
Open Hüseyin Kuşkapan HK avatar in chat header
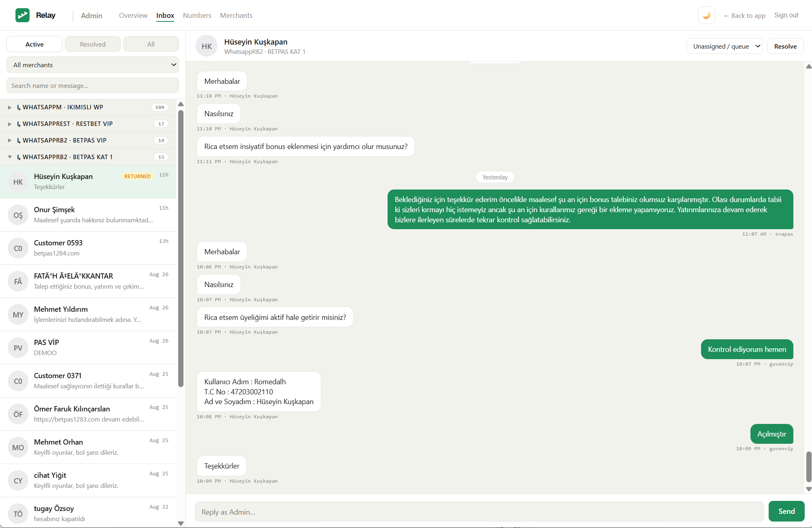(x=207, y=46)
